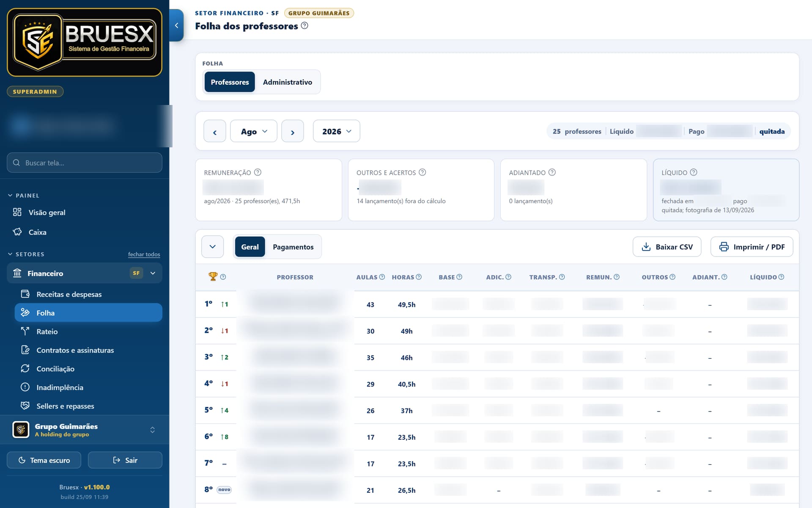Click the GRUPO GUIMARÃES badge
Screen dimensions: 812x508
pos(319,13)
